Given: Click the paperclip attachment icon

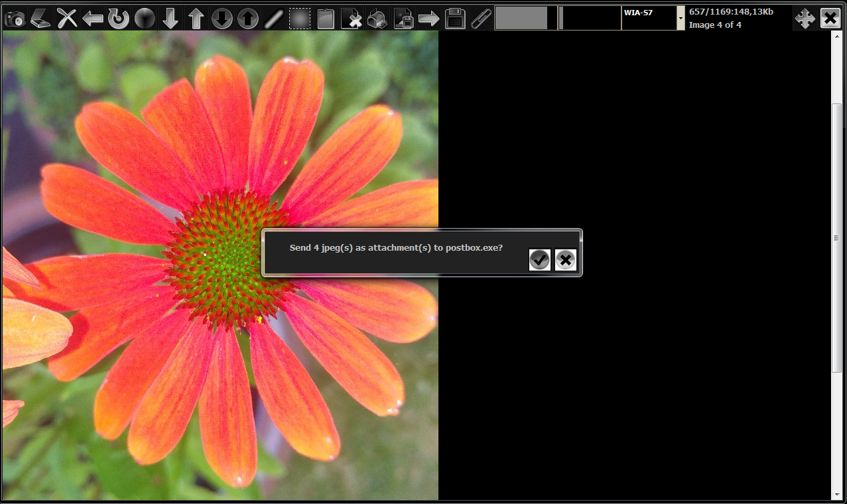Looking at the screenshot, I should click(480, 18).
